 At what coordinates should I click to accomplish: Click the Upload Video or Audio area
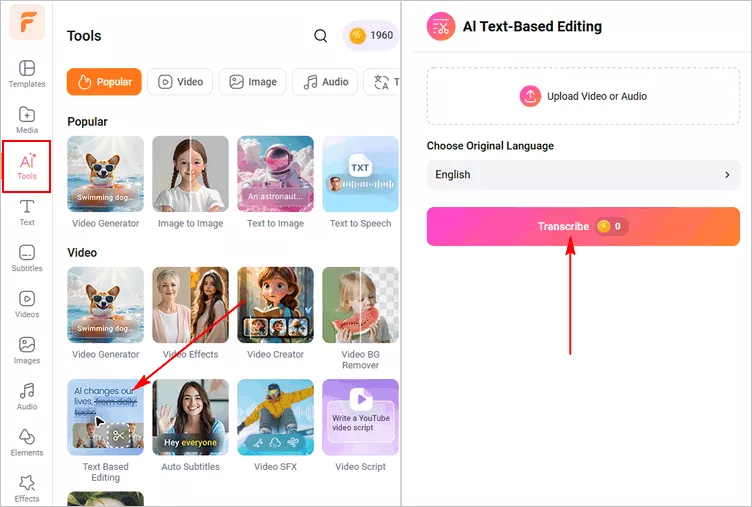(583, 96)
